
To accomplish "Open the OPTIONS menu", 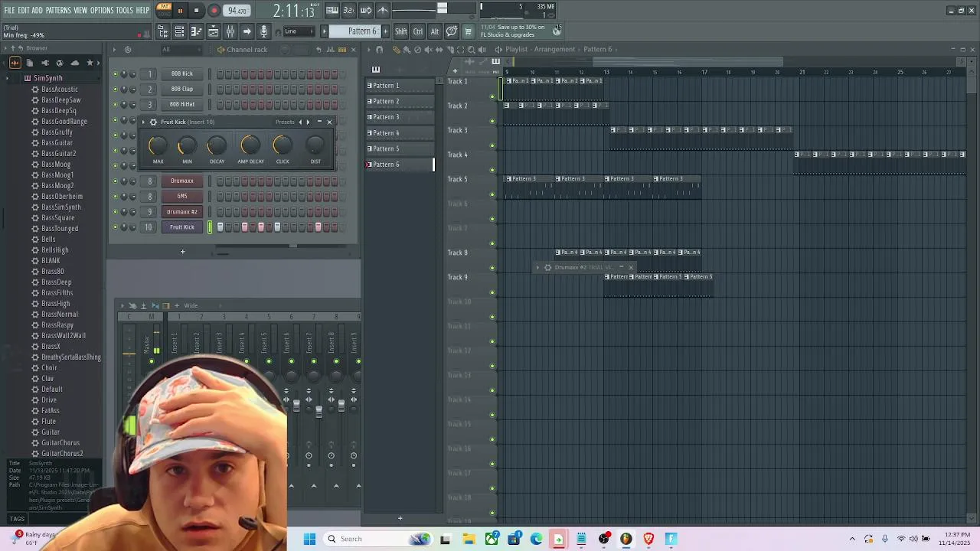I will 102,10.
